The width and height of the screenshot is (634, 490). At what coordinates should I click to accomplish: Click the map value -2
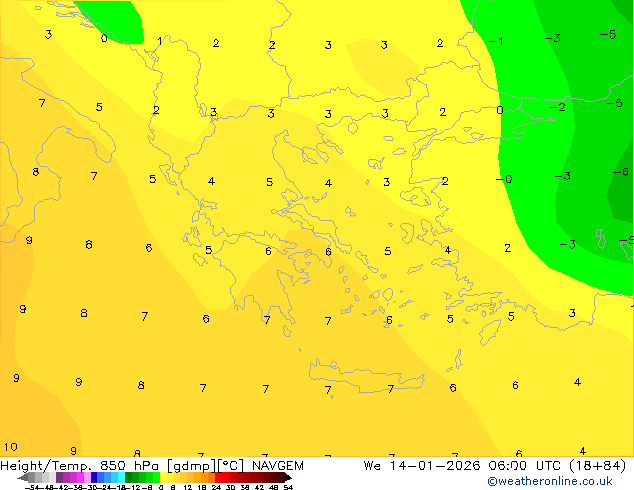pos(558,107)
